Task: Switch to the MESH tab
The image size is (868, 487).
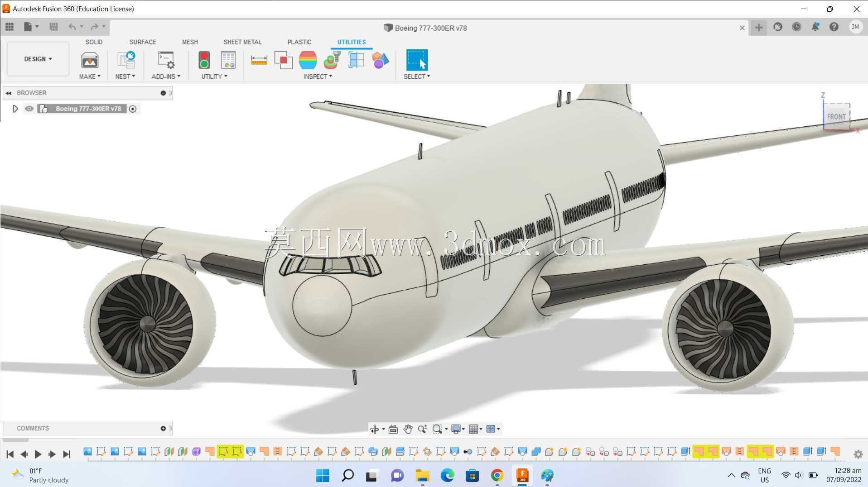Action: [x=190, y=42]
